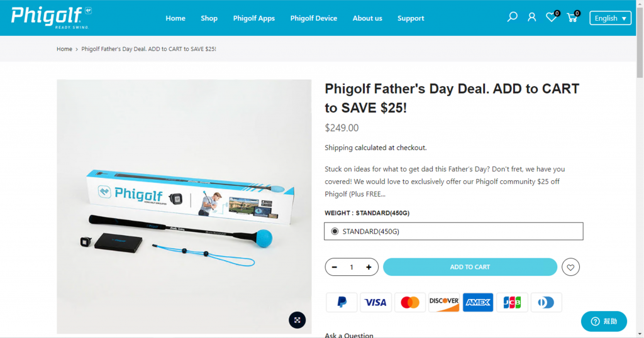Add product to wishlist heart button
Viewport: 644px width, 338px height.
tap(570, 268)
